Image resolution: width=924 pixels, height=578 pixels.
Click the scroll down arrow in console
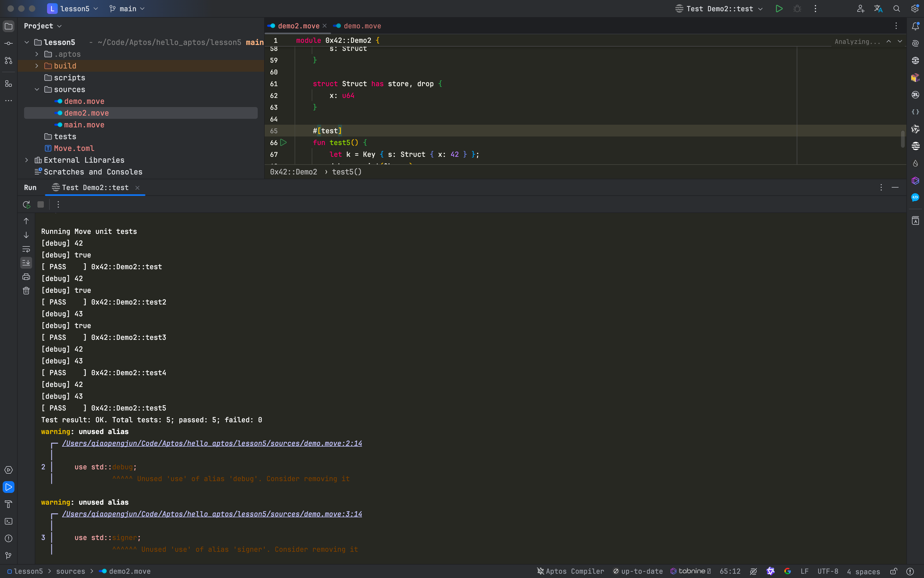tap(26, 235)
